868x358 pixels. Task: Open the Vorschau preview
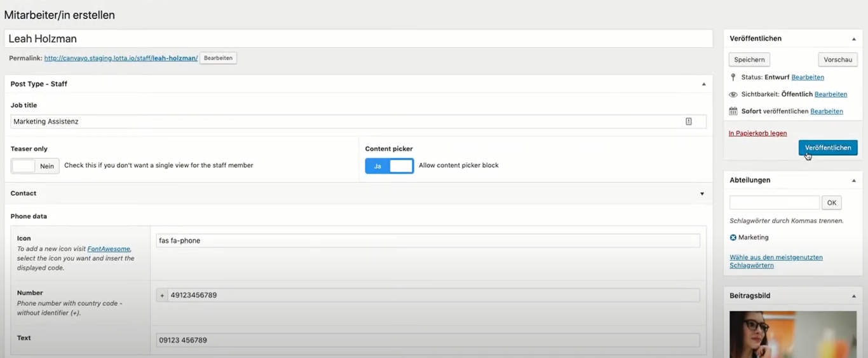coord(837,59)
